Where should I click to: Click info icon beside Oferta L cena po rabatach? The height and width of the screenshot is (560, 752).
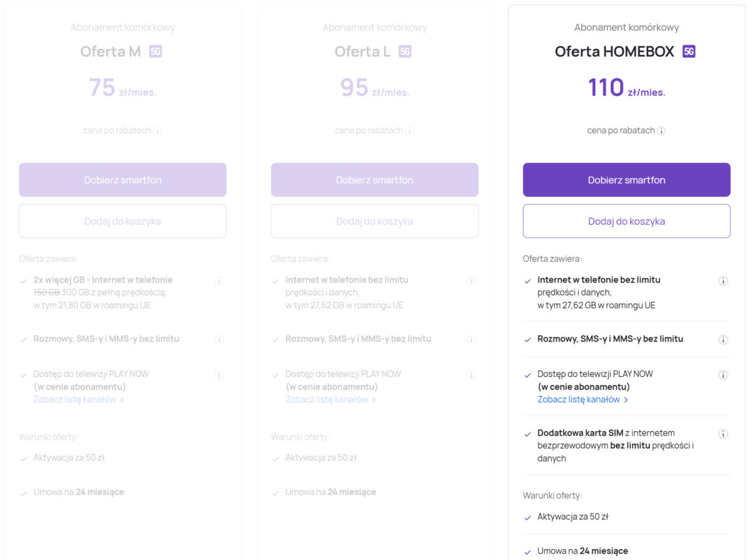tap(409, 131)
